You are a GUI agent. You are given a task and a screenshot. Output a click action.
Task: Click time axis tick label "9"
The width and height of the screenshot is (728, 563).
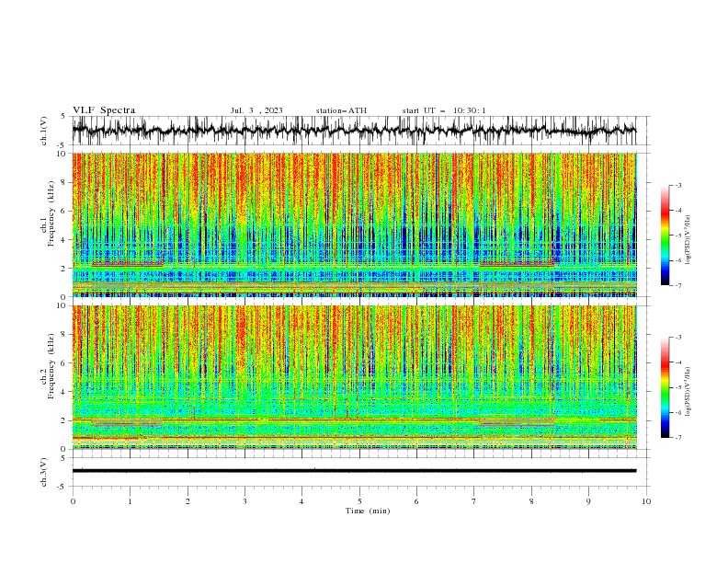tap(588, 501)
